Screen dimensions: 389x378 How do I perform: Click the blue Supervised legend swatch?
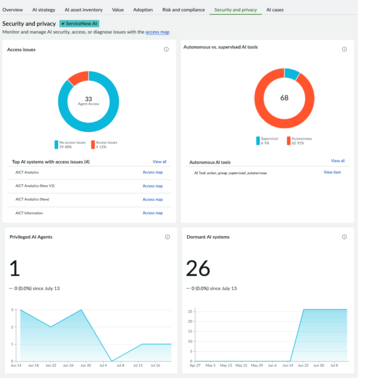[x=258, y=141]
